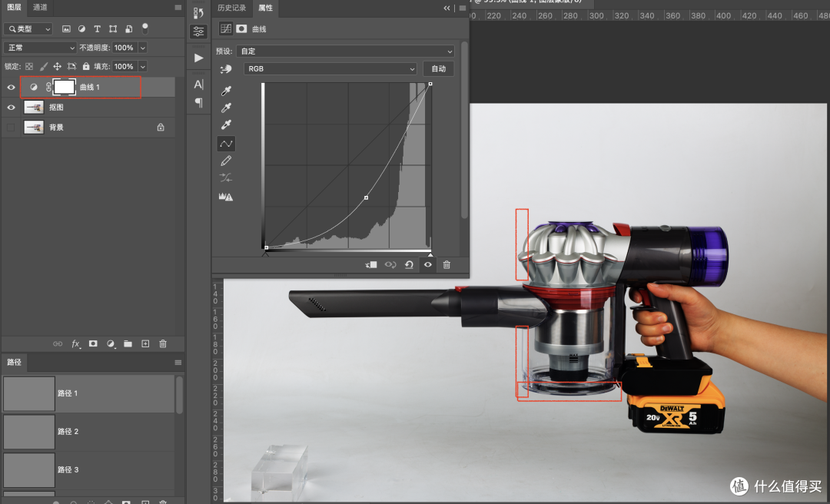Select the 曲线 1 layer mask thumbnail
The height and width of the screenshot is (504, 830).
click(64, 87)
